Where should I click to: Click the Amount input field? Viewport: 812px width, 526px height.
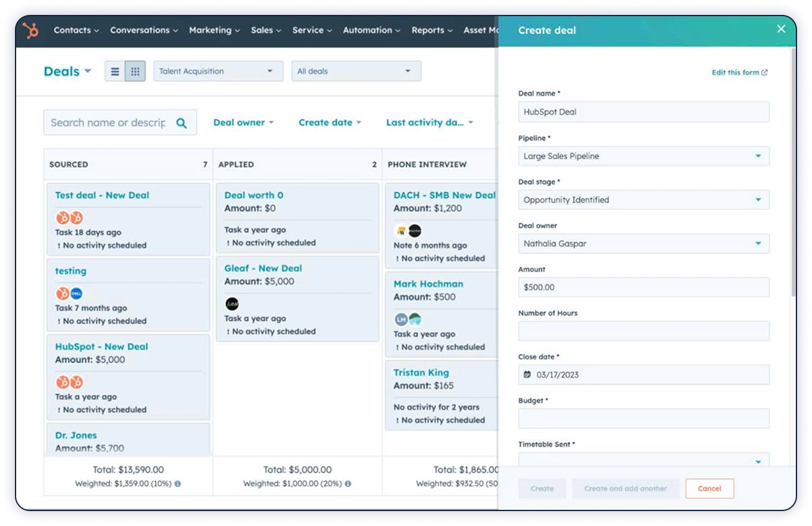click(x=644, y=287)
